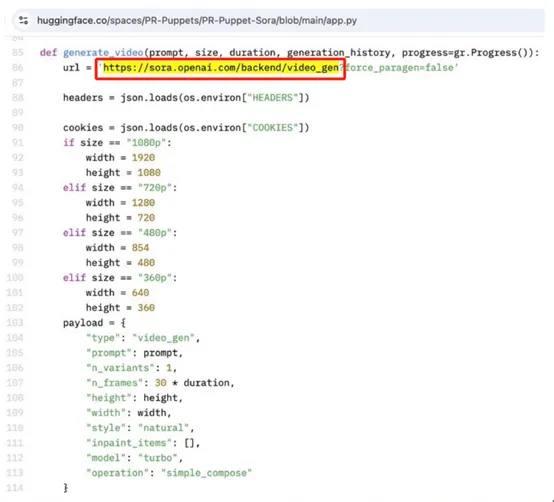554x502 pixels.
Task: Click the "turbo" model value
Action: (158, 458)
